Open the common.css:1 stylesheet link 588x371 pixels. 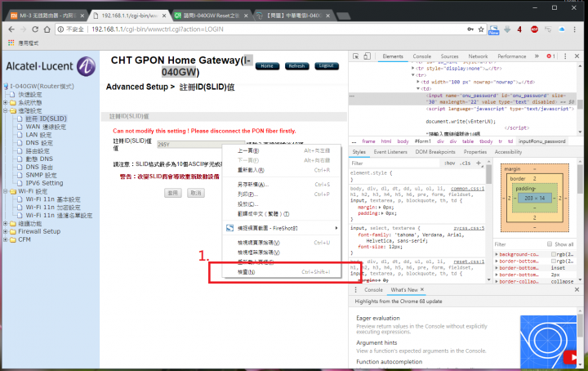[467, 189]
